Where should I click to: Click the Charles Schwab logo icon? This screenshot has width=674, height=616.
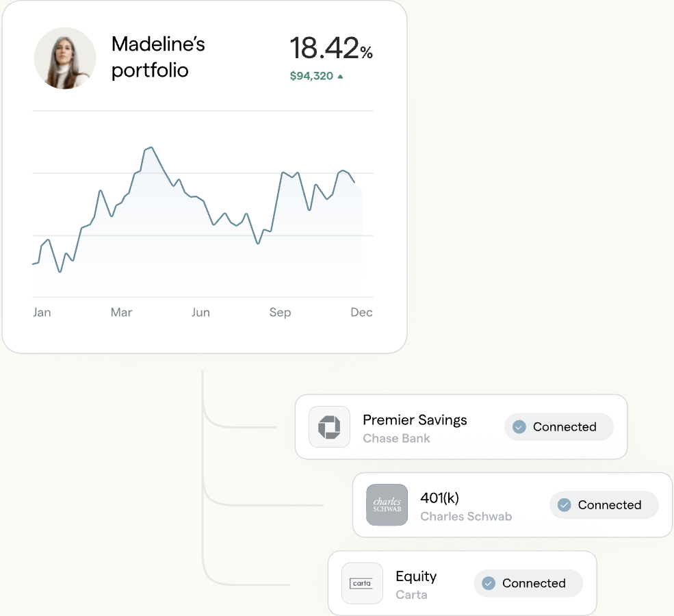pos(387,505)
